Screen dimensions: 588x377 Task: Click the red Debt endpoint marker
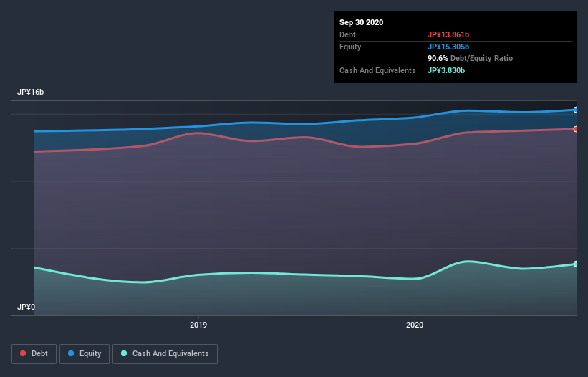(576, 129)
